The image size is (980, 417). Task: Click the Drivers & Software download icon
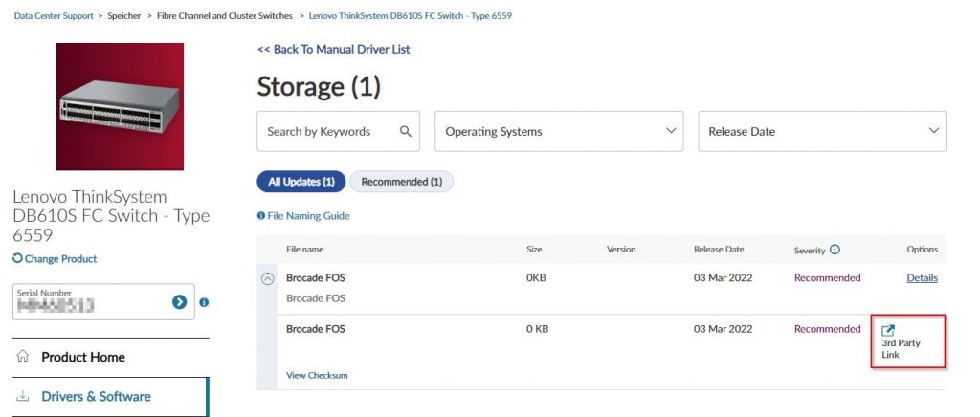[23, 396]
